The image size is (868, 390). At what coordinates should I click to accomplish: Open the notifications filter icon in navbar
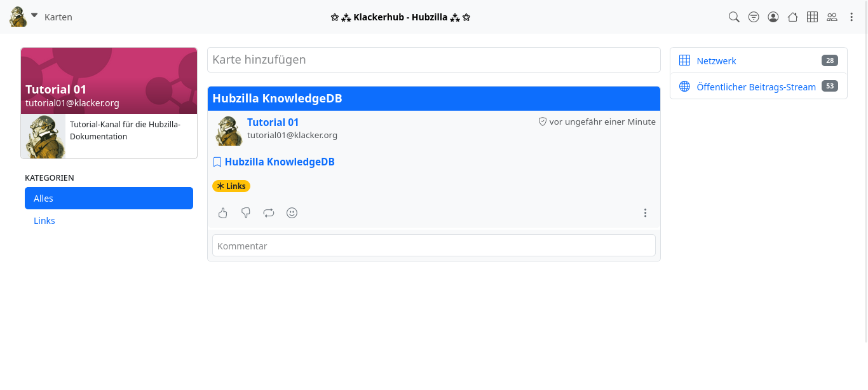(754, 17)
